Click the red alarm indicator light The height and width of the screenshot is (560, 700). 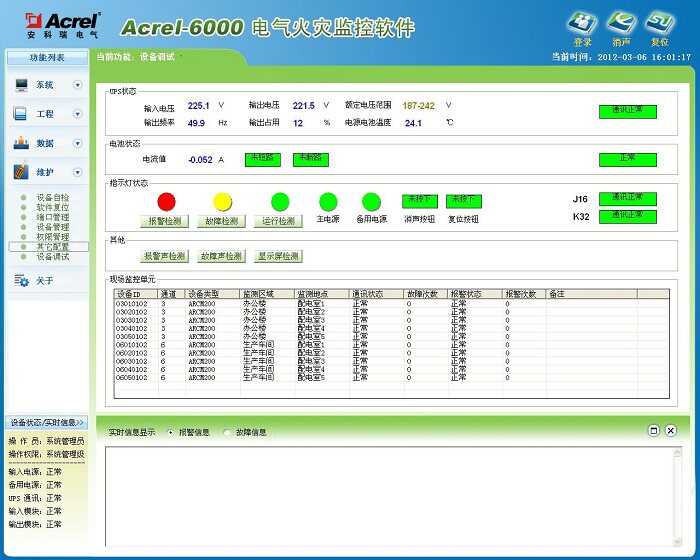pyautogui.click(x=167, y=201)
